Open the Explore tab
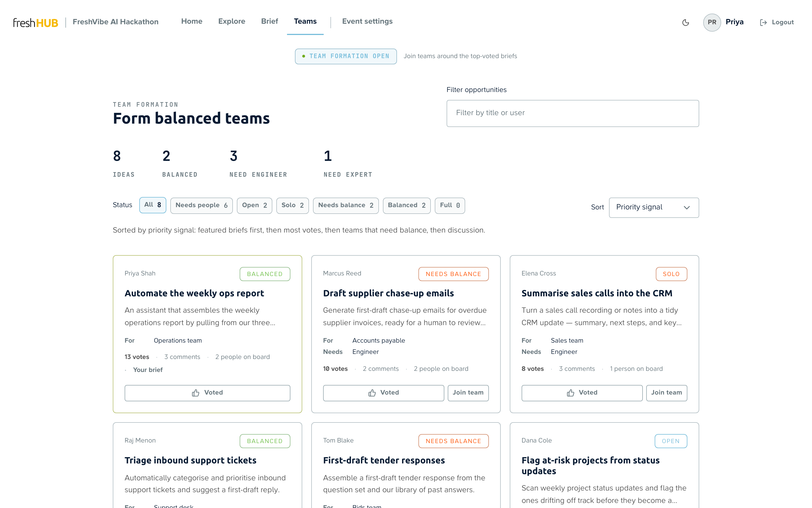 point(231,21)
